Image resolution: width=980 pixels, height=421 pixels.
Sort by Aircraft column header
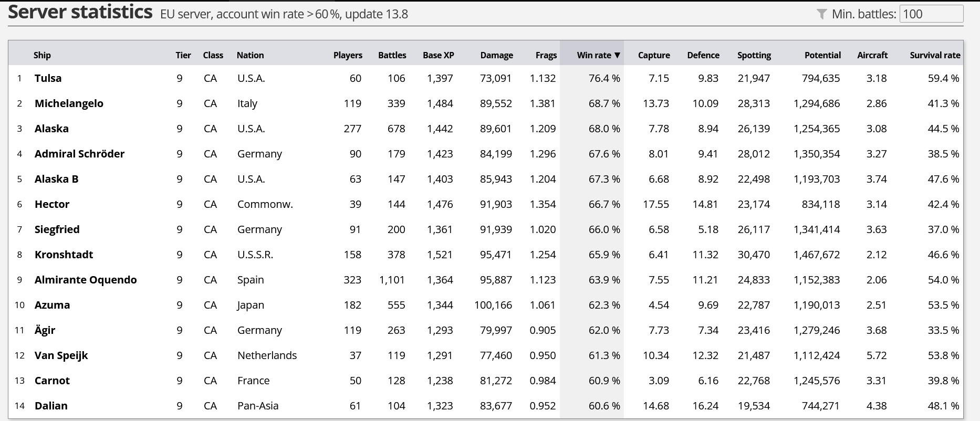[x=872, y=55]
